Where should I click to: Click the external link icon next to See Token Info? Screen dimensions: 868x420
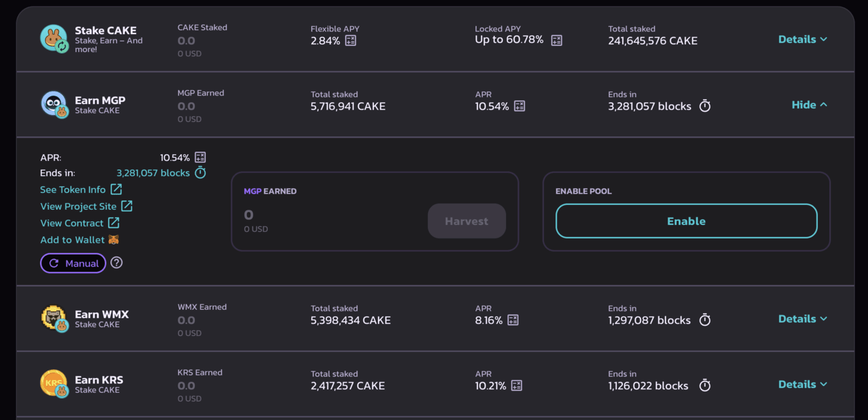[x=116, y=190]
